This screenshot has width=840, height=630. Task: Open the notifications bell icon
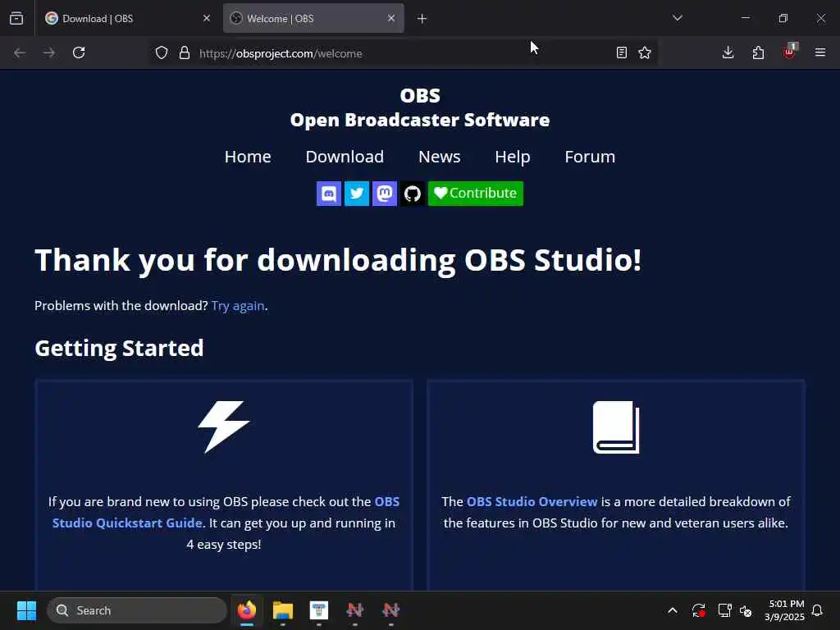(x=818, y=610)
